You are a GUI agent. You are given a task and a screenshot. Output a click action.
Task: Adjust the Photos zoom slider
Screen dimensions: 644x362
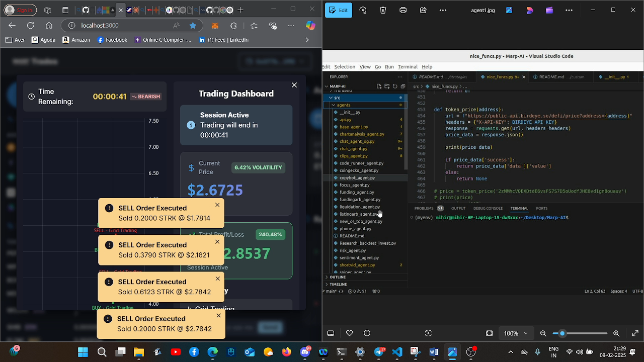click(x=580, y=333)
